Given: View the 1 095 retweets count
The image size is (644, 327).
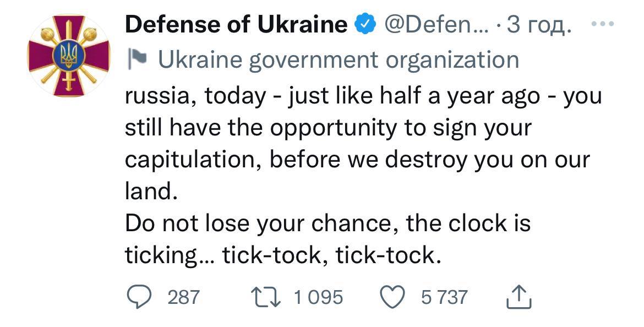Looking at the screenshot, I should [x=318, y=298].
